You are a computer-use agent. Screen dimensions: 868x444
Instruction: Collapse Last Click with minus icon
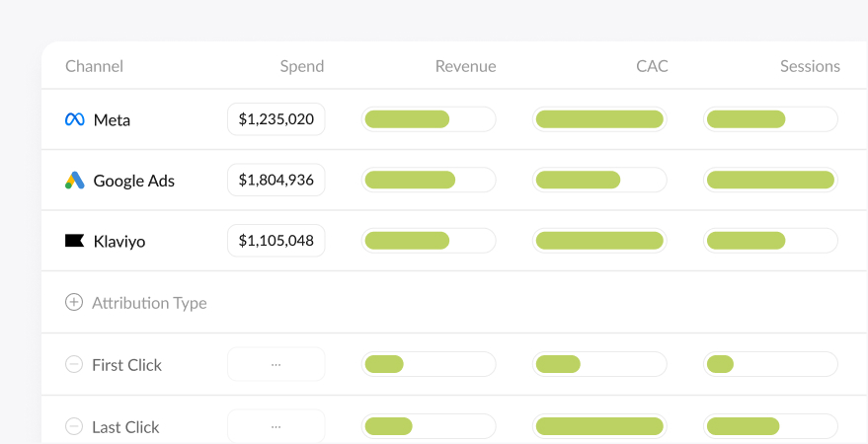(x=74, y=426)
